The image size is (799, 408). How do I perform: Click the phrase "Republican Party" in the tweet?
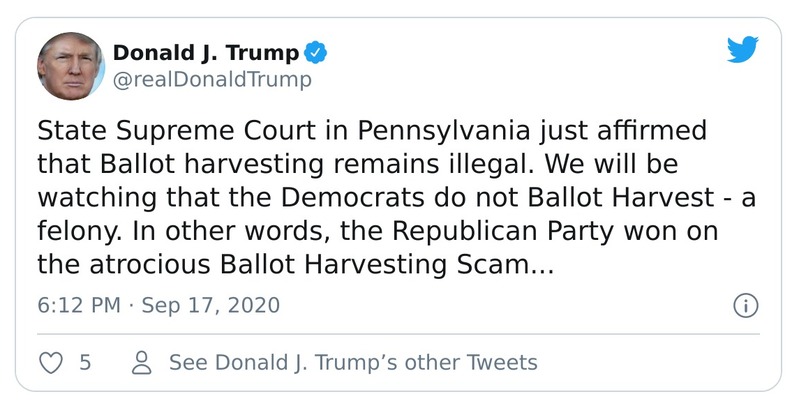coord(484,233)
